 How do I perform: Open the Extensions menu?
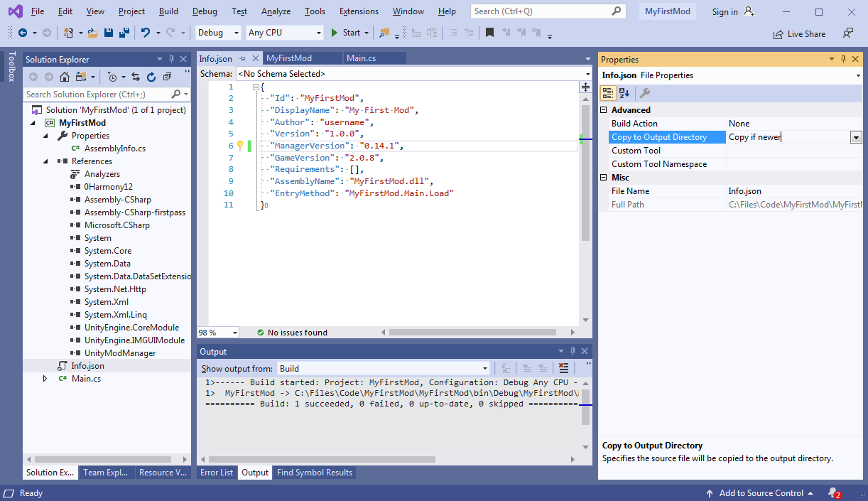point(359,11)
